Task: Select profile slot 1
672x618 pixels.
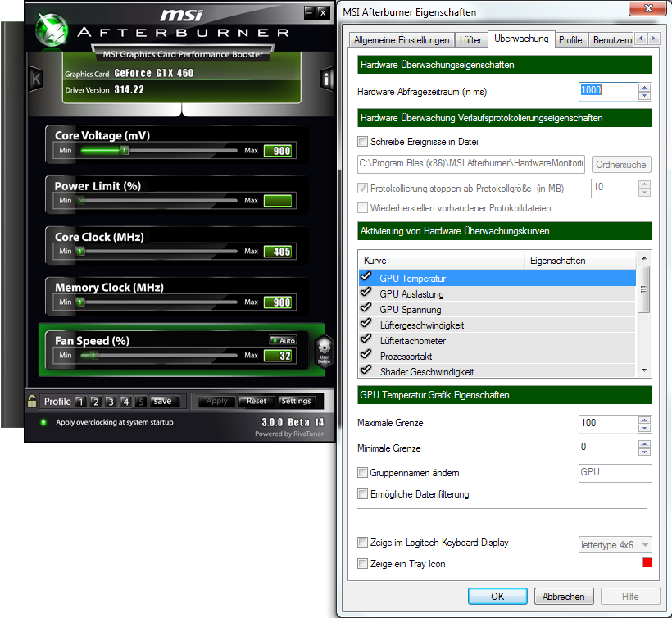Action: coord(80,402)
